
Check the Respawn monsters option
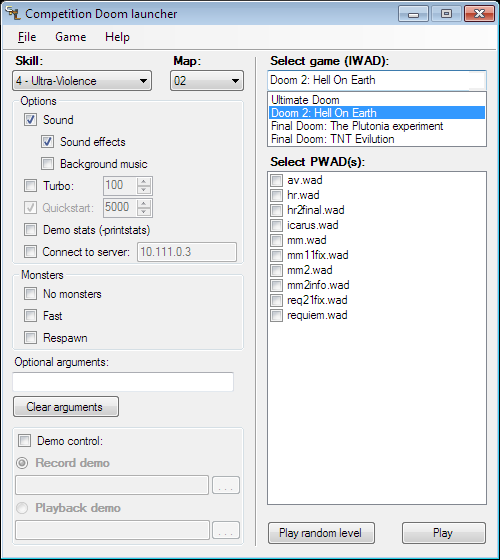[30, 338]
